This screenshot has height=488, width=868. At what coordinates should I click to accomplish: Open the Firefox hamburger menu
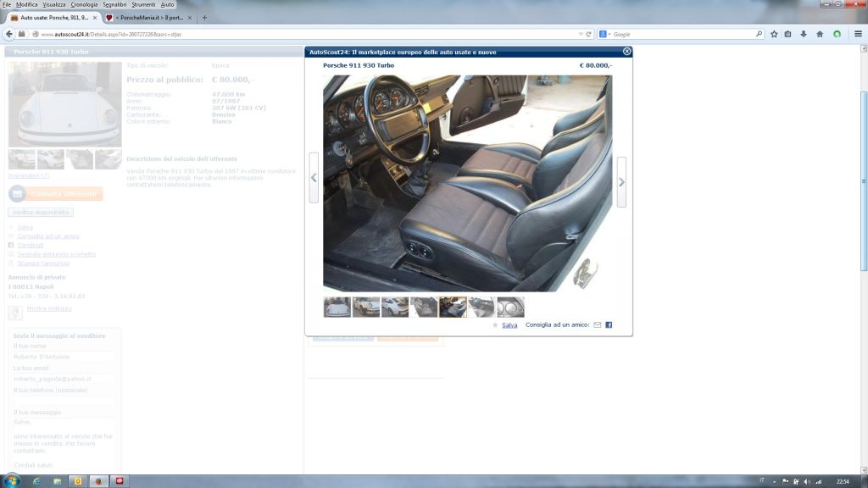tap(858, 34)
